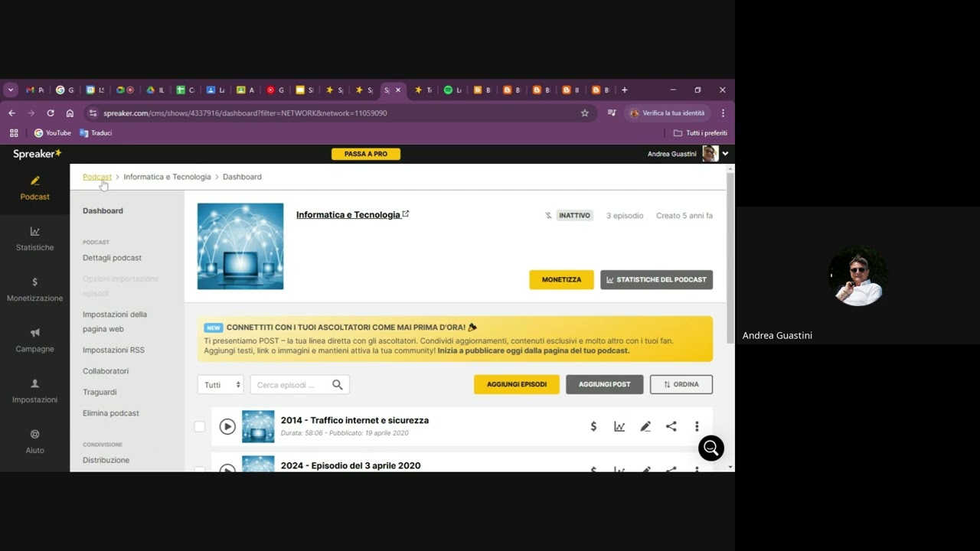Open Impostazioni RSS menu item
Screen dimensions: 980x551
click(x=113, y=350)
